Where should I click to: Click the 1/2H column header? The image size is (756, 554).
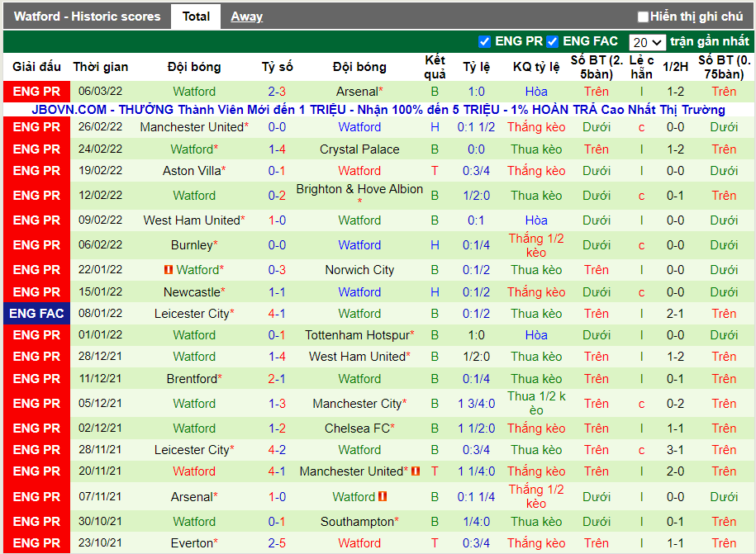click(x=675, y=67)
